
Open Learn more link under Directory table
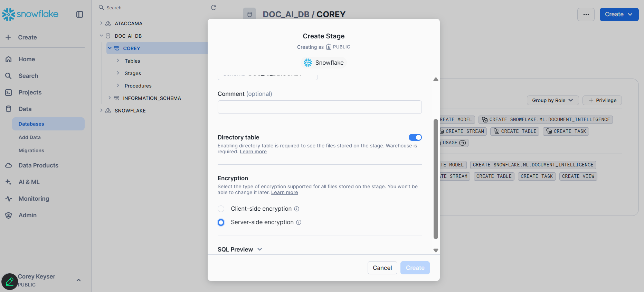coord(253,152)
